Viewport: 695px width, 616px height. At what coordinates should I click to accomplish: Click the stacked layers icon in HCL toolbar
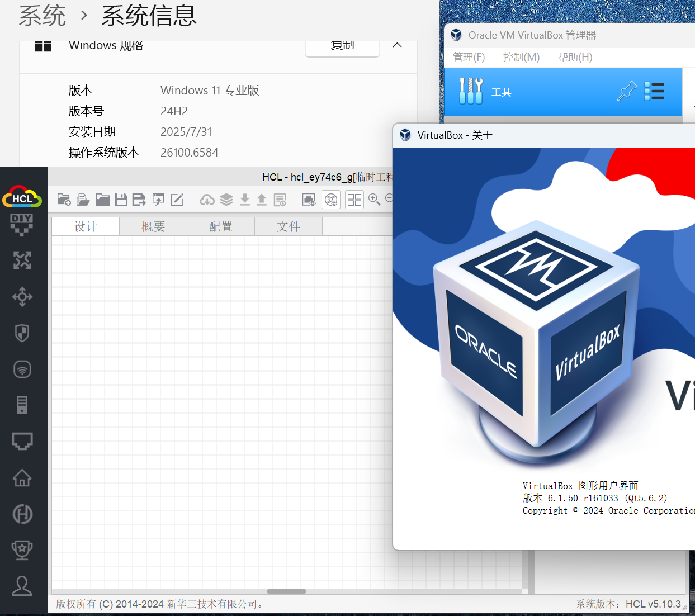(x=226, y=200)
